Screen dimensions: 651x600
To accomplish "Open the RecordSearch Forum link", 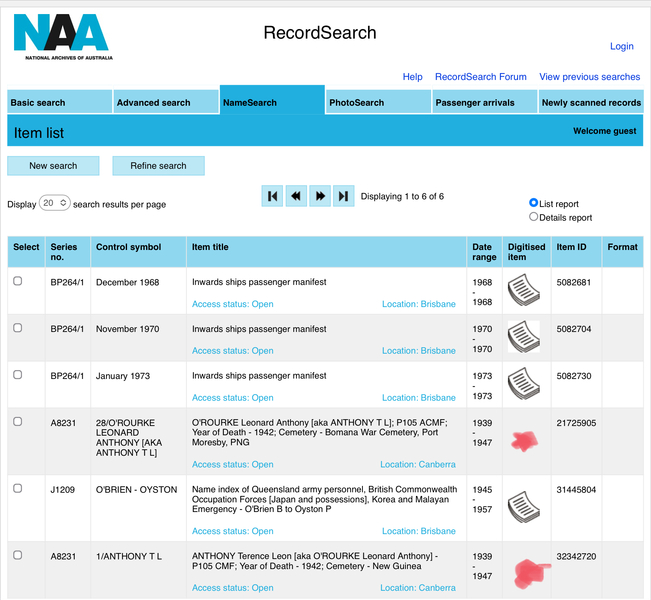I will tap(481, 77).
